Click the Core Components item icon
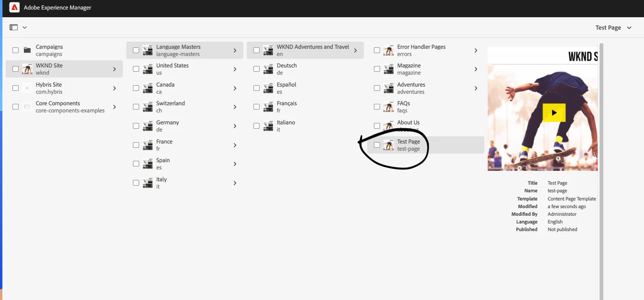The height and width of the screenshot is (300, 644). 27,107
